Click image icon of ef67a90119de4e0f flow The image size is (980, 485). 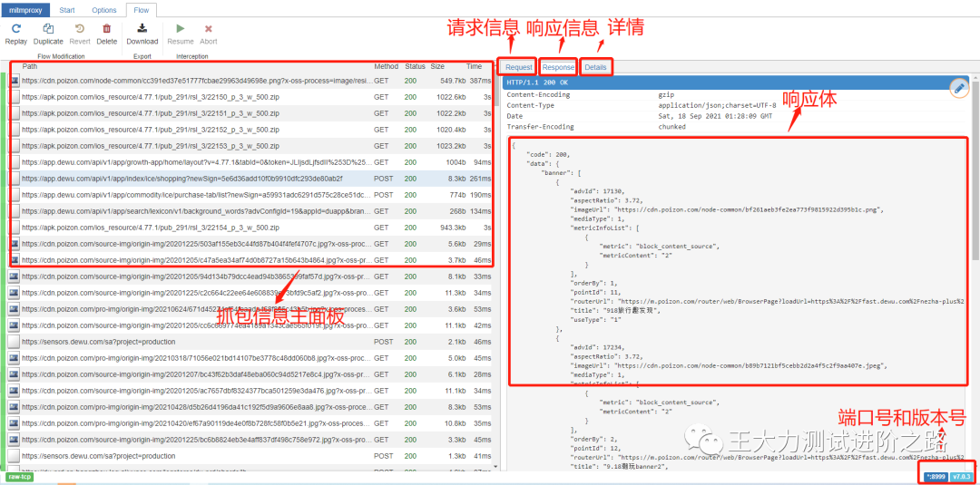coord(15,423)
